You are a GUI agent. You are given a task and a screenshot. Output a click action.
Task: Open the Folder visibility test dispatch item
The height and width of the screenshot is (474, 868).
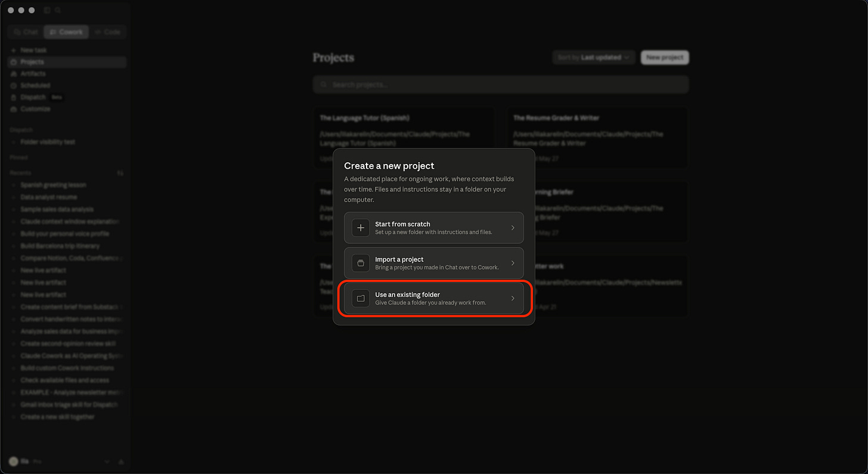click(x=67, y=142)
